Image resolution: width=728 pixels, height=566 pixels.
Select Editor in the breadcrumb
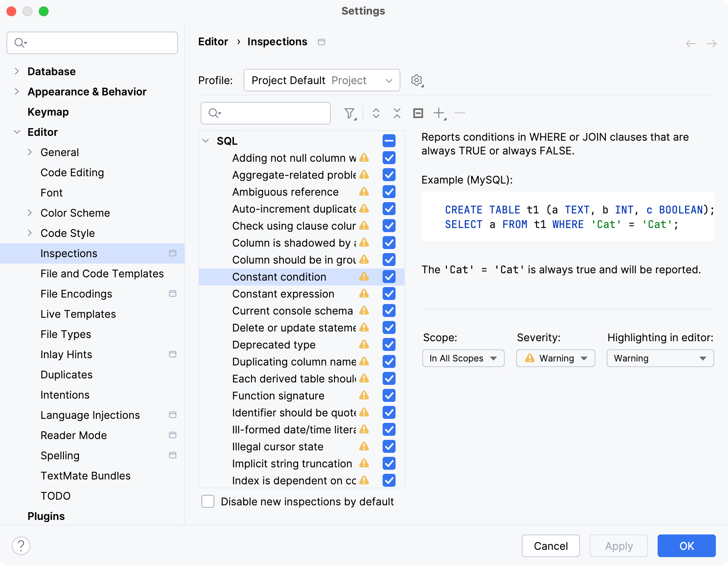[x=213, y=41]
